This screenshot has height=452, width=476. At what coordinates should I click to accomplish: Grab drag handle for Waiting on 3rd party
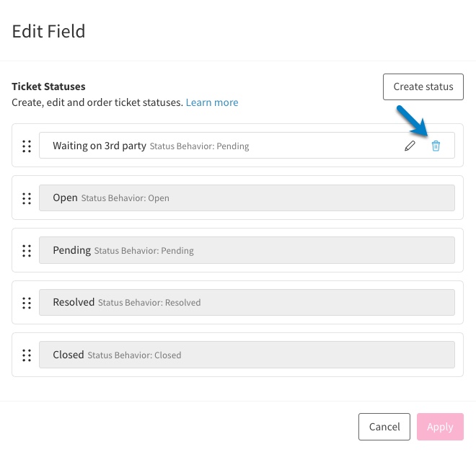coord(27,146)
